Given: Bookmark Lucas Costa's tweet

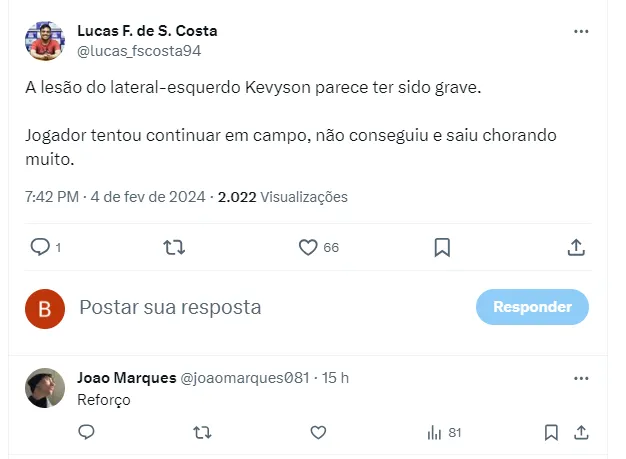Looking at the screenshot, I should tap(442, 247).
